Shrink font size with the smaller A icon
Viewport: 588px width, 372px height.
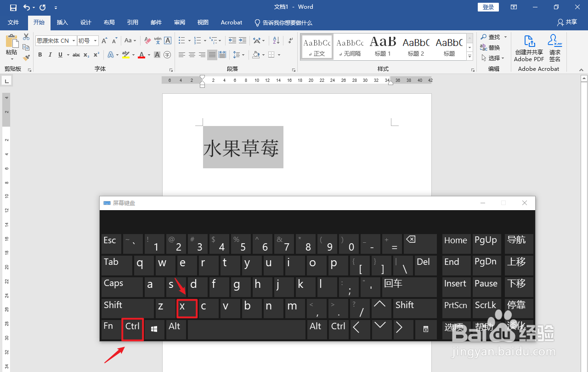pyautogui.click(x=114, y=40)
